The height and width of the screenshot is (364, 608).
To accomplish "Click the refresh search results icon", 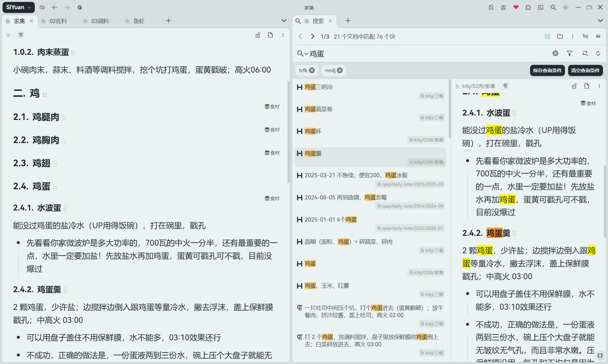I will (x=598, y=53).
